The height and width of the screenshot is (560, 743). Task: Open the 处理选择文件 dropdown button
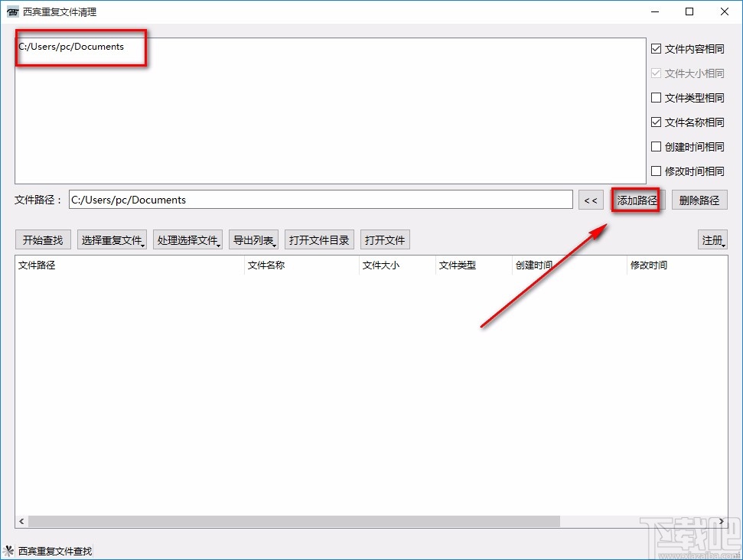pyautogui.click(x=187, y=239)
